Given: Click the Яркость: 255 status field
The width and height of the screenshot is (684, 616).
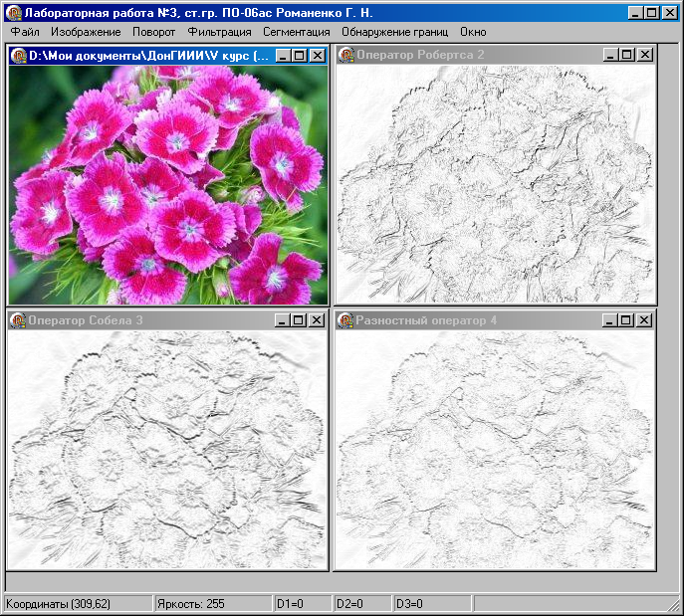Looking at the screenshot, I should (x=213, y=604).
